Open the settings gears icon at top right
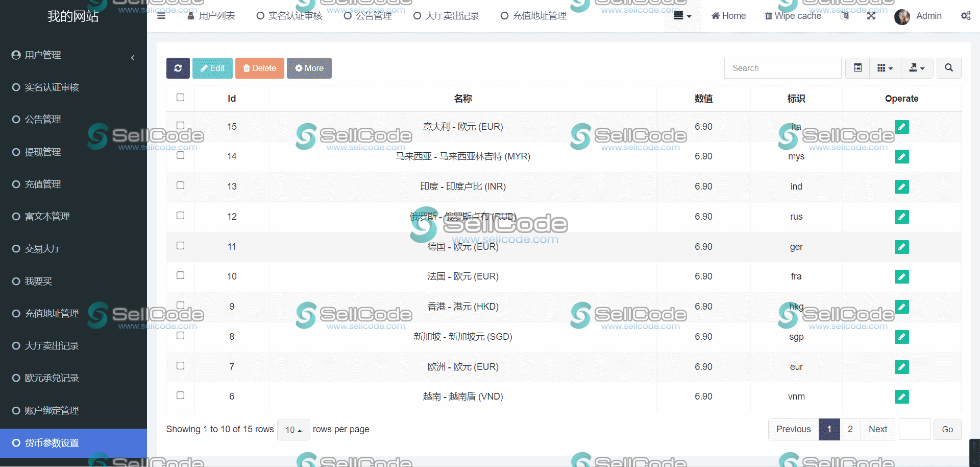 966,16
